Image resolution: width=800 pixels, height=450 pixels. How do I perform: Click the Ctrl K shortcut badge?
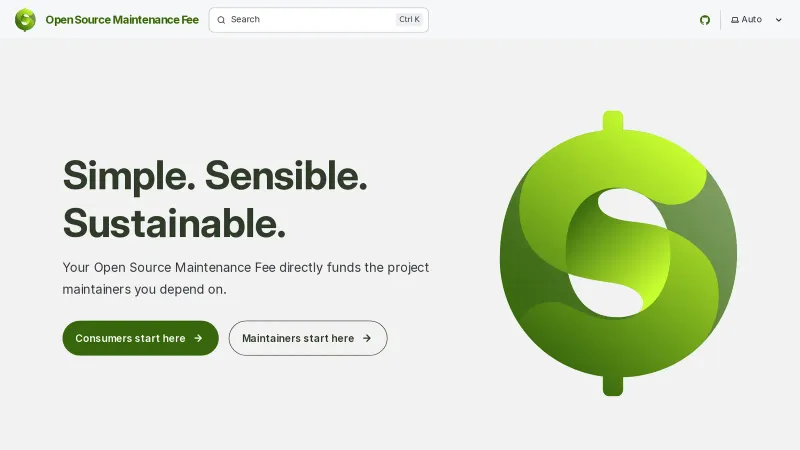409,19
